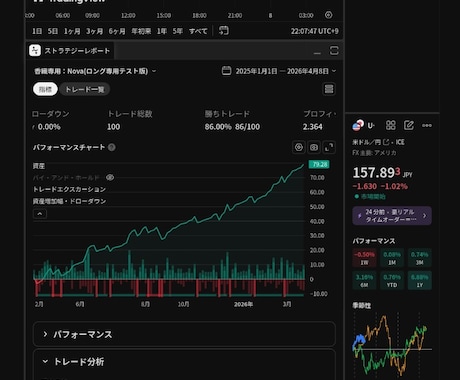Click the 79.28 equity value label
460x380 pixels.
[319, 164]
